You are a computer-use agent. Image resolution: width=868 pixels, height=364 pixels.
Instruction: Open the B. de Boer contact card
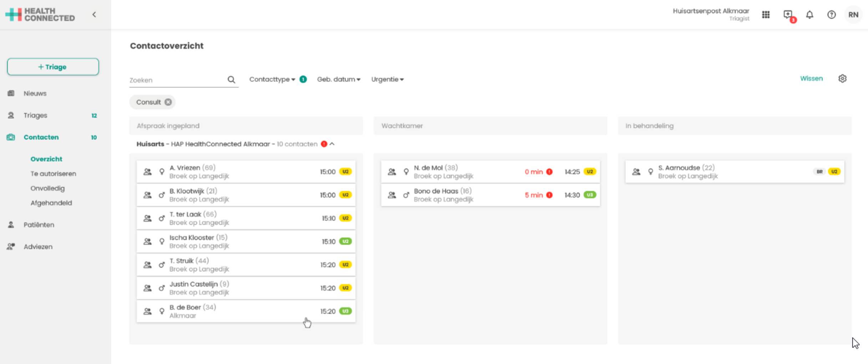(246, 311)
